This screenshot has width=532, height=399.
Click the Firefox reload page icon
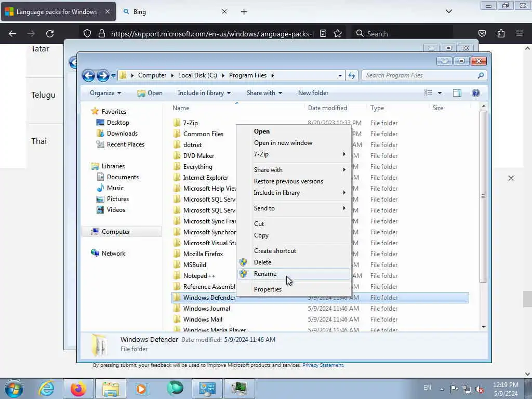coord(50,34)
